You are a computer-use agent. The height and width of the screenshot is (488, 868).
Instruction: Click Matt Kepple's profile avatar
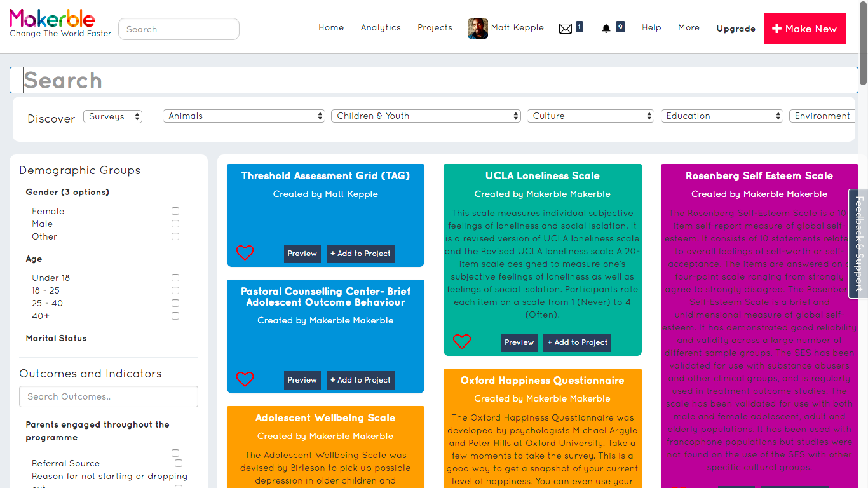[478, 29]
